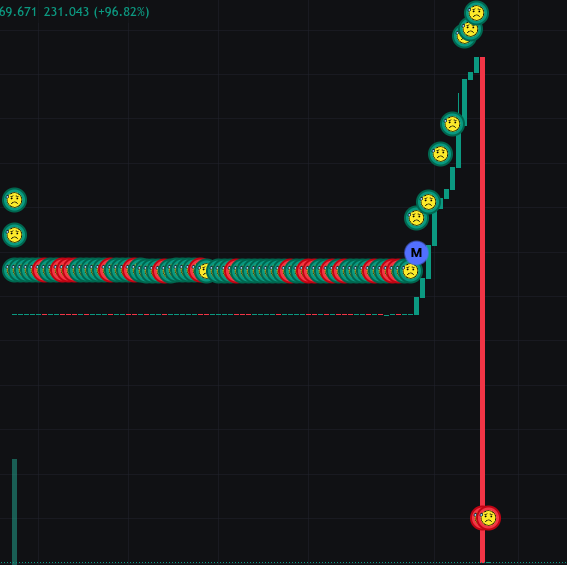Click the green volume bar at chart's left edge
The height and width of the screenshot is (565, 567).
click(x=14, y=511)
